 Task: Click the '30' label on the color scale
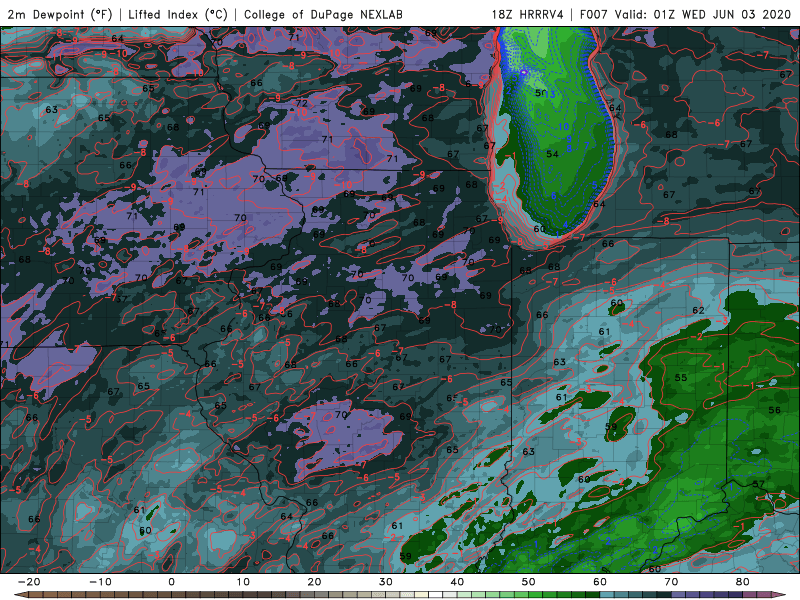[x=386, y=582]
